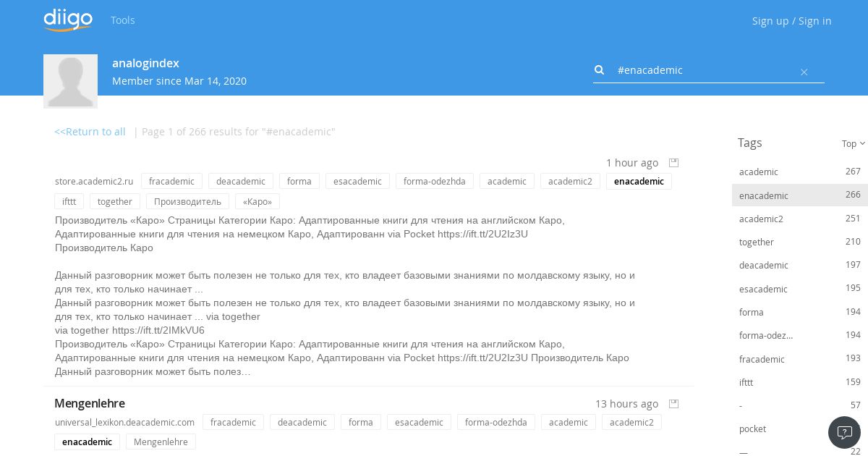
Task: Open cached snapshot icon for 1 hour ago entry
Action: point(673,162)
